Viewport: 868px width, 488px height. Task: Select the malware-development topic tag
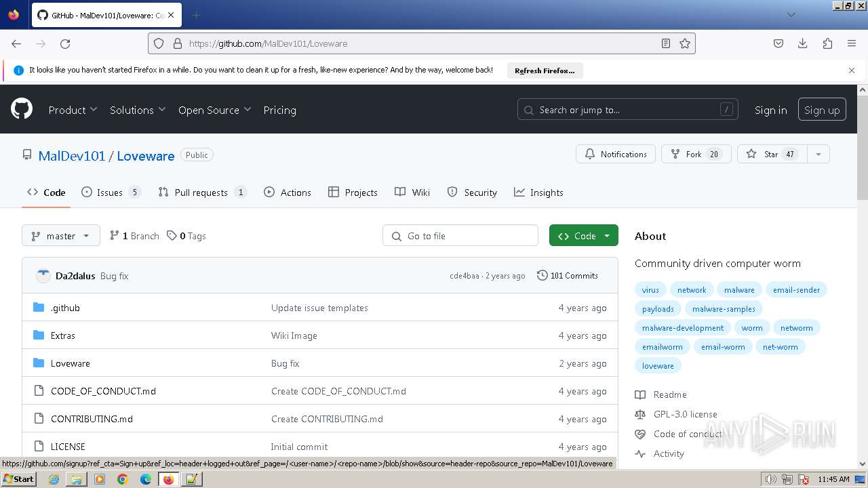click(683, 328)
